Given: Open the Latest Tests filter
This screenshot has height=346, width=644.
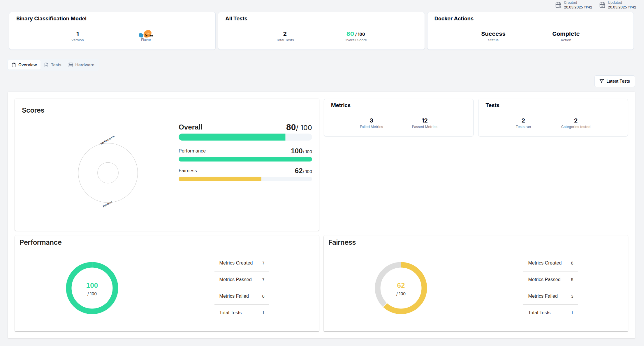Looking at the screenshot, I should 614,81.
